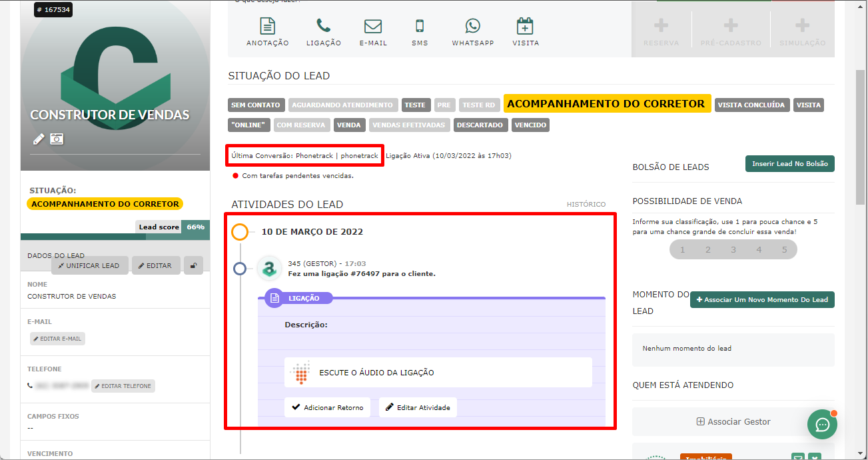The width and height of the screenshot is (868, 460).
Task: Set status to VENDA
Action: tap(349, 125)
